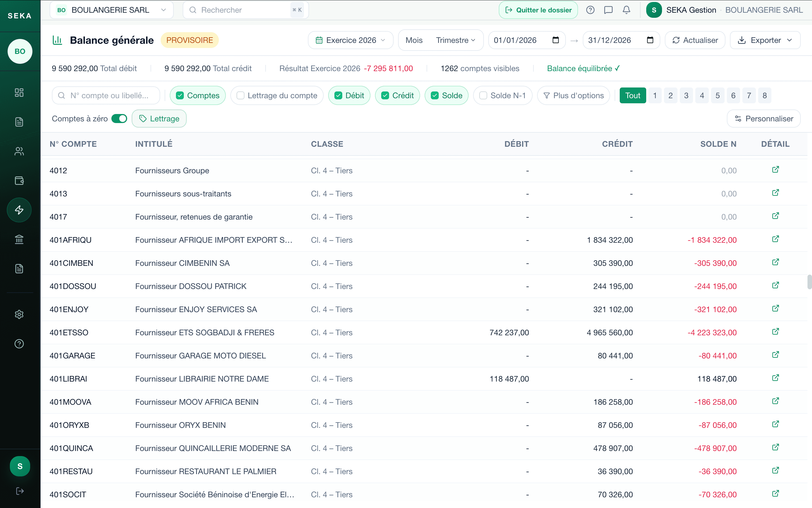Open detail for 401LIBRAI account
The image size is (812, 508).
click(x=775, y=378)
